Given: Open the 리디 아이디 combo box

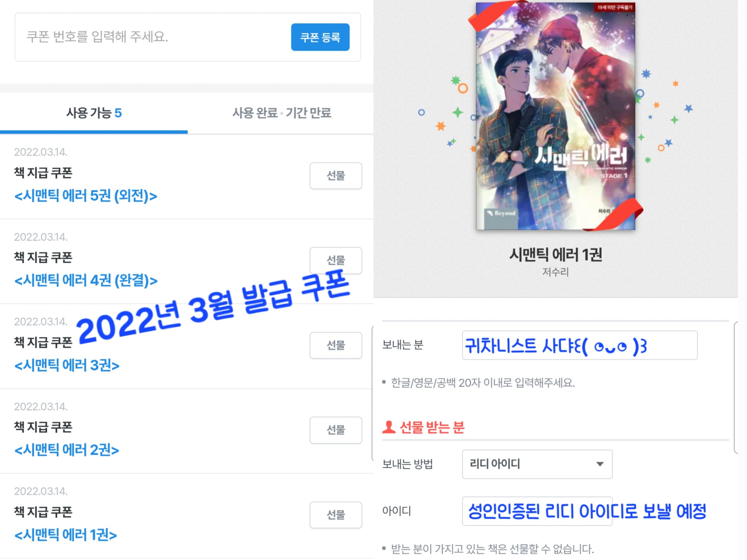Looking at the screenshot, I should click(x=537, y=464).
